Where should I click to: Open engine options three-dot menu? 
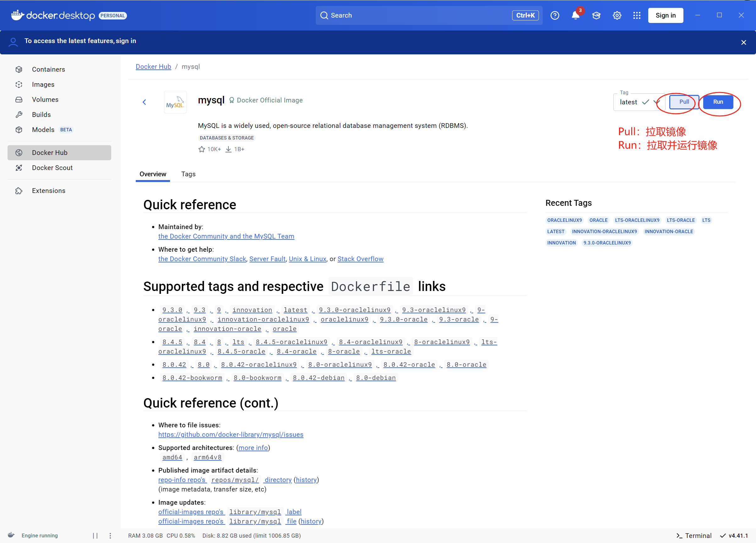[x=110, y=535]
